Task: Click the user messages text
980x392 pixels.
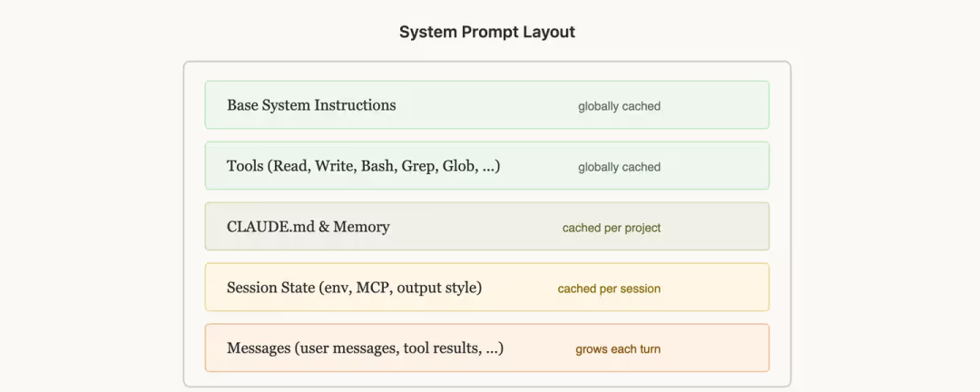Action: (346, 348)
